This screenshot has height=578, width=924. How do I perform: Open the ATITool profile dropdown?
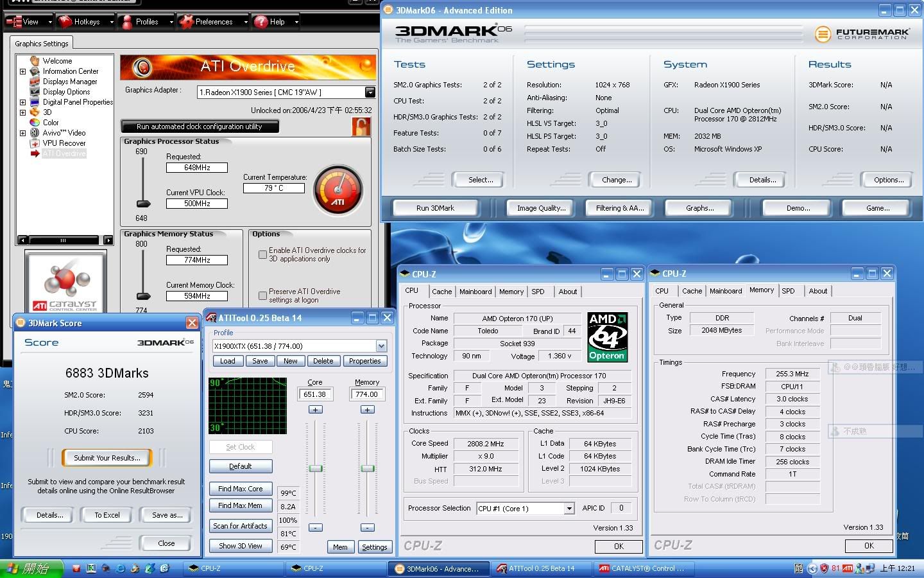point(381,346)
